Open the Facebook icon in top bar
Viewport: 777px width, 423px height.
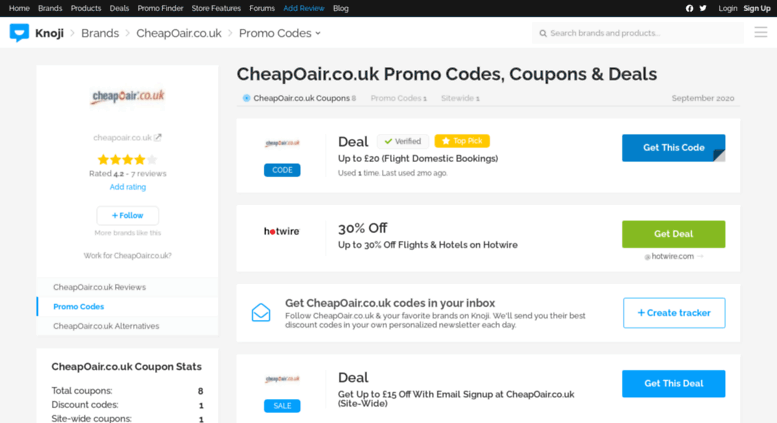pyautogui.click(x=689, y=8)
